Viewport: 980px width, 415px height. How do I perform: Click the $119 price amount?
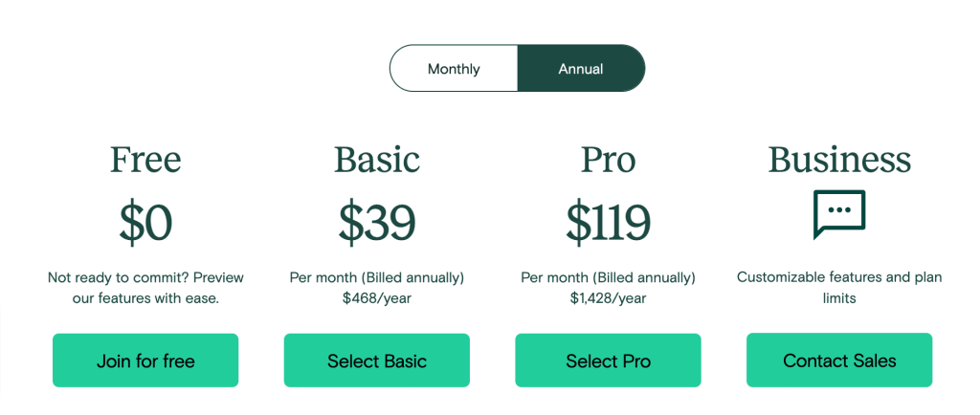click(608, 223)
